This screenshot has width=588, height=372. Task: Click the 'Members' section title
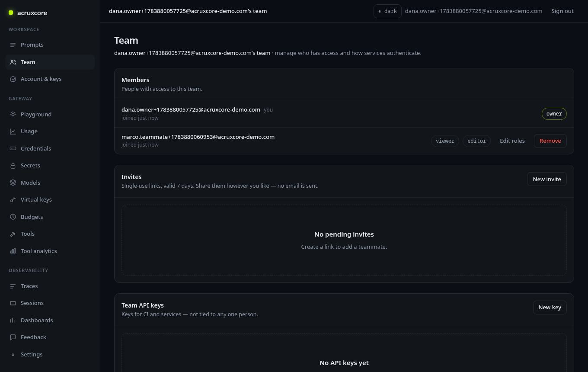pyautogui.click(x=135, y=80)
